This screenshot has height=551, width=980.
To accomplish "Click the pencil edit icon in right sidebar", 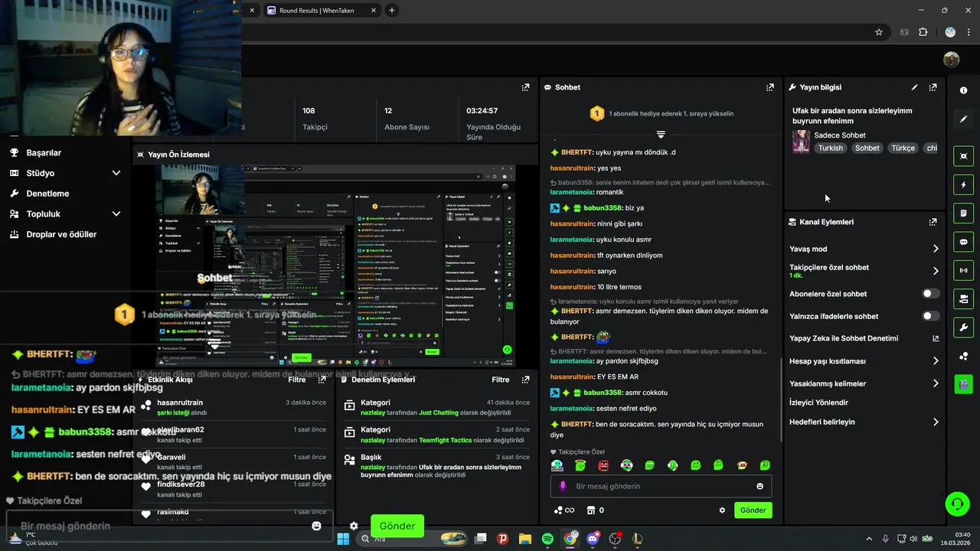I will tap(963, 119).
